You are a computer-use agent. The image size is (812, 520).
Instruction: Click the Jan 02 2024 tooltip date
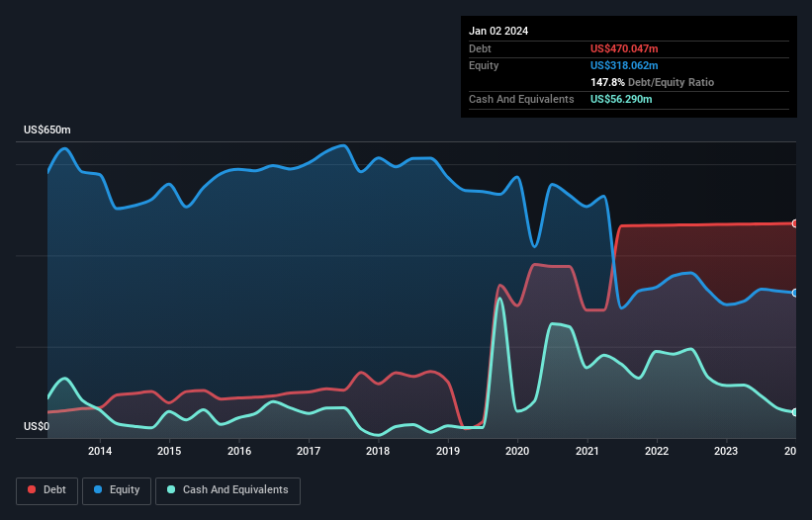pos(498,31)
